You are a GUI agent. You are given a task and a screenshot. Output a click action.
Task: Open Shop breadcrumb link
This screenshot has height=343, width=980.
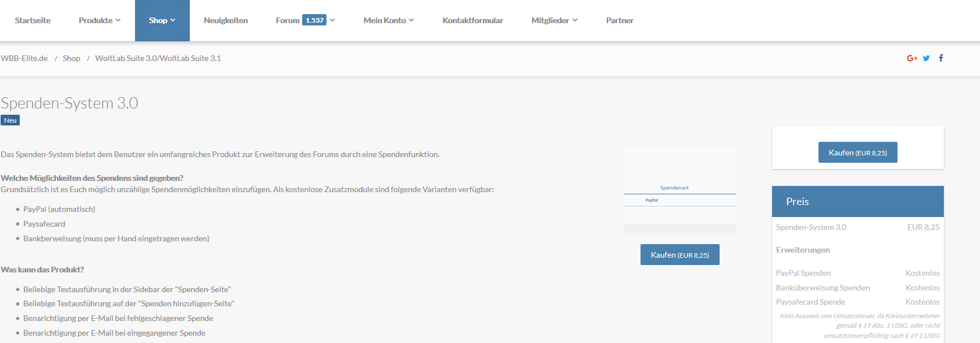[71, 58]
